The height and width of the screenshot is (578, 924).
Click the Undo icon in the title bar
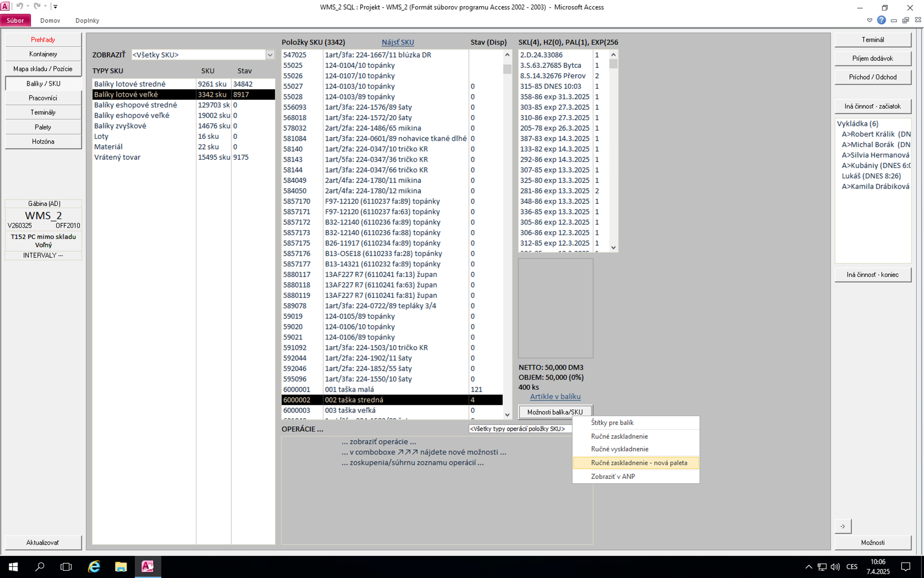pyautogui.click(x=19, y=6)
